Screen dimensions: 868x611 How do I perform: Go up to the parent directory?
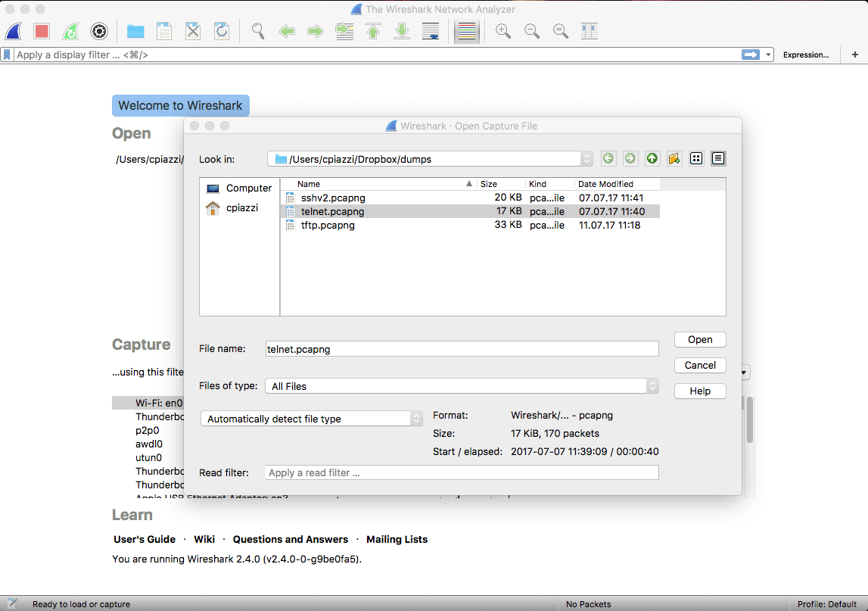(x=652, y=159)
